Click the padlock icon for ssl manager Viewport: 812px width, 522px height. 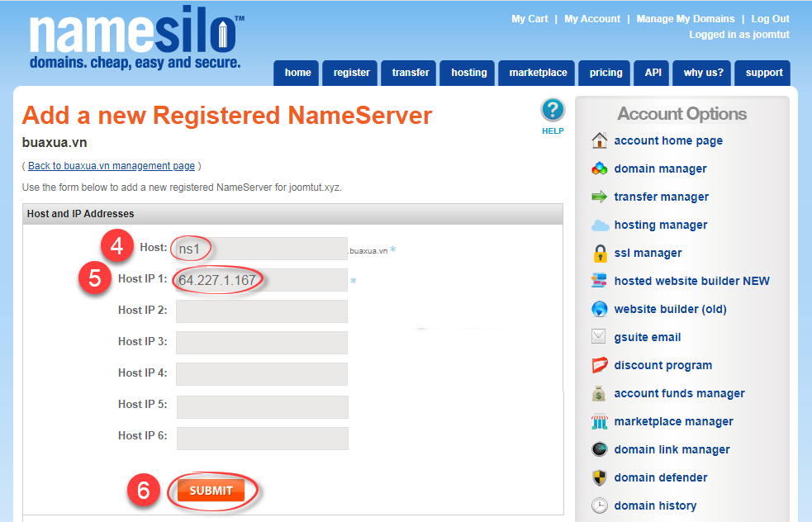click(600, 254)
